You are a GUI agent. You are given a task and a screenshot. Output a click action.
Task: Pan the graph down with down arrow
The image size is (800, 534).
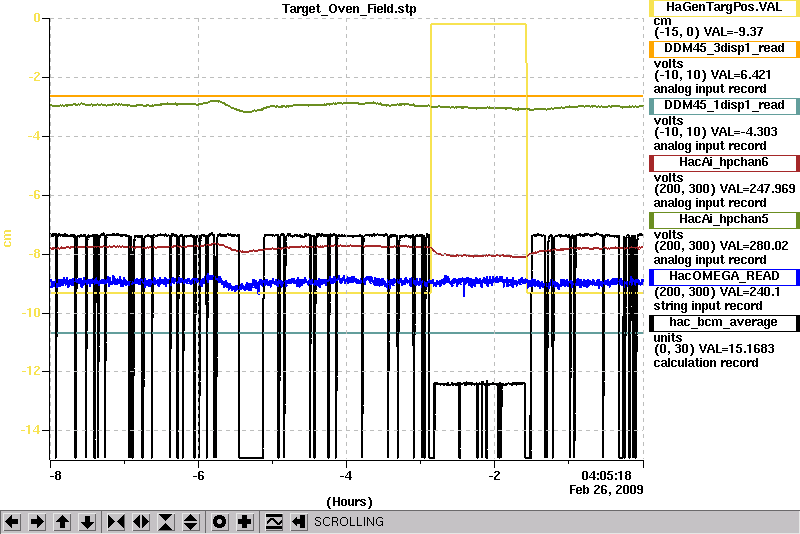point(88,522)
